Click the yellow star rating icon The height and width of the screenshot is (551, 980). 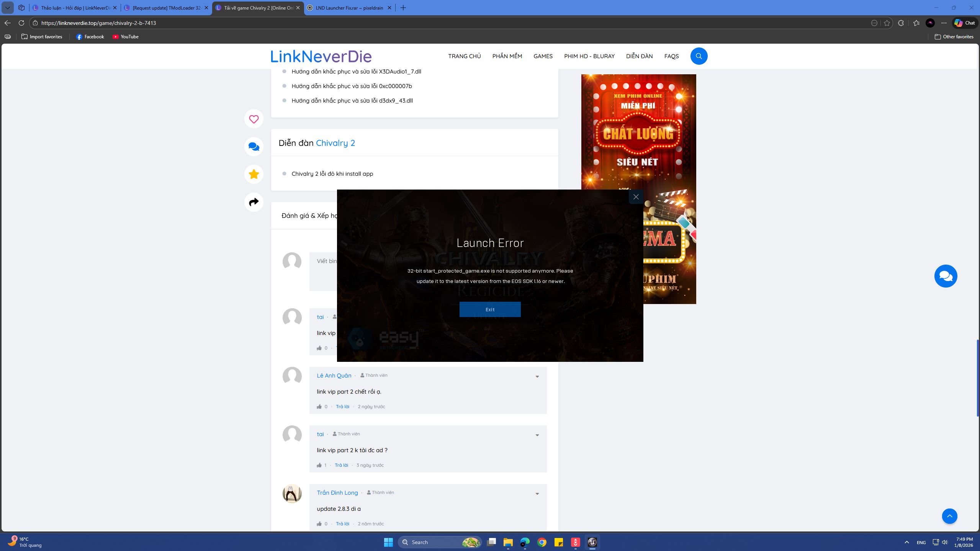click(254, 174)
